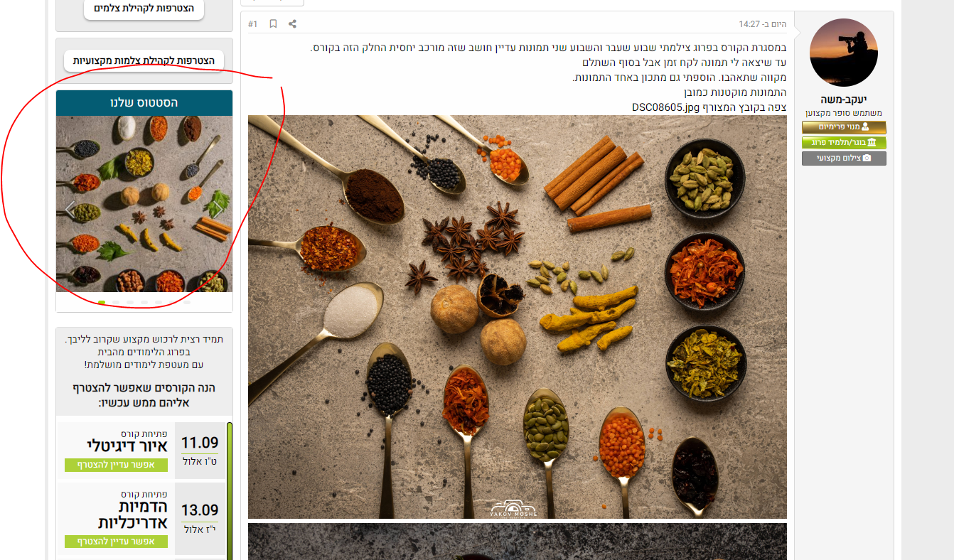Click the 11.09 course date

pos(200,443)
